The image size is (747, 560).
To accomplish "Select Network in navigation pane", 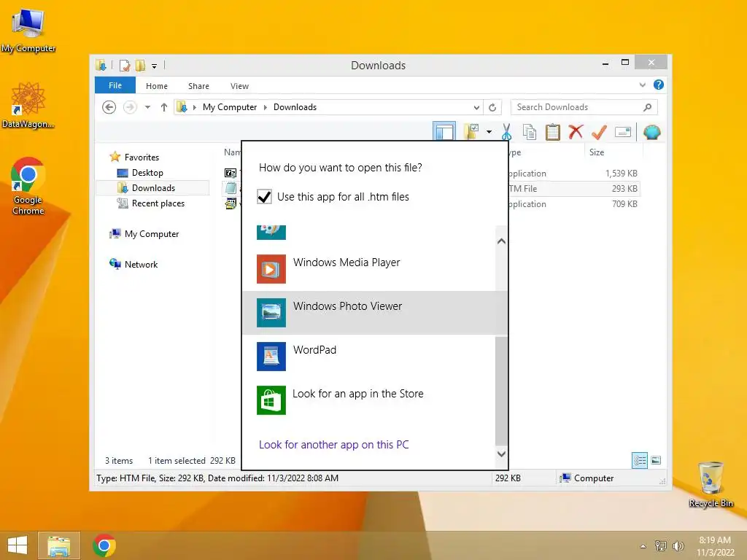I will pos(141,264).
